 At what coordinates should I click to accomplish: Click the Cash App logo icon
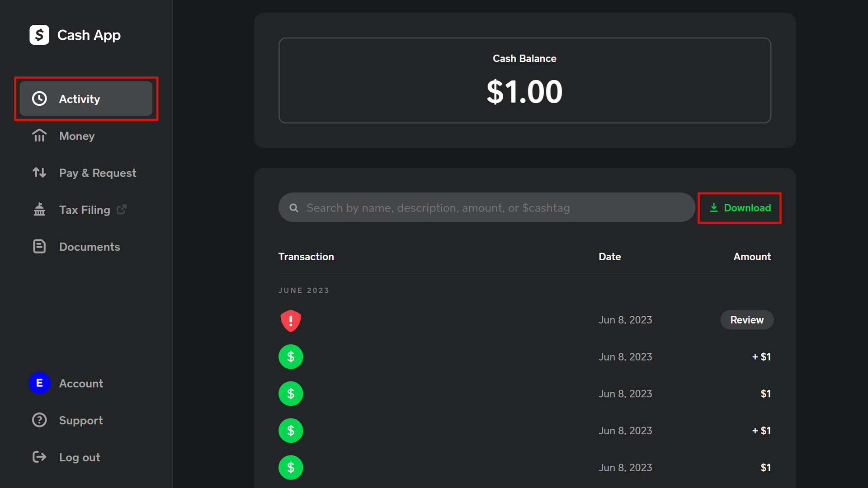39,35
